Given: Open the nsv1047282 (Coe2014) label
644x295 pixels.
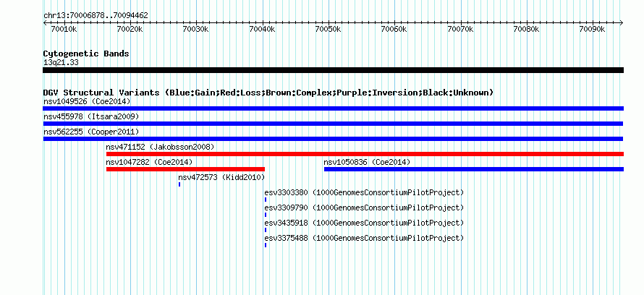Looking at the screenshot, I should tap(149, 162).
